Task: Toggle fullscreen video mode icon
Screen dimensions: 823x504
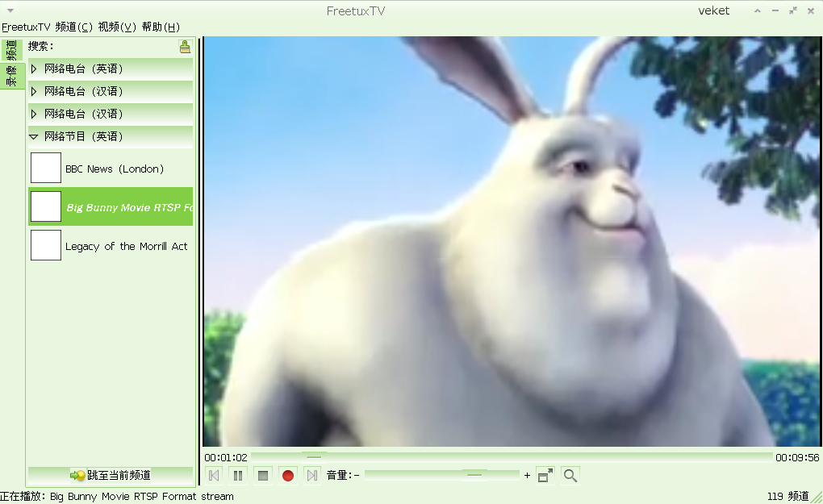Action: click(545, 476)
